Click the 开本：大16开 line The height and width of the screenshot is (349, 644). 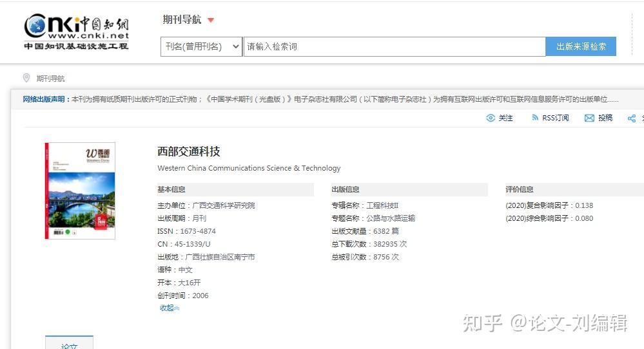point(179,283)
